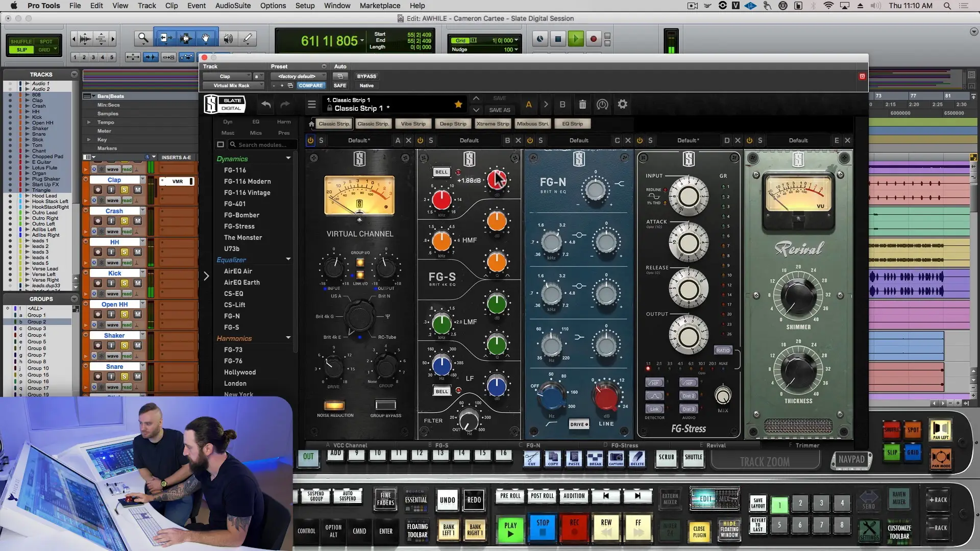Click the Paste icon in Raven toolbar
The height and width of the screenshot is (551, 980).
574,458
